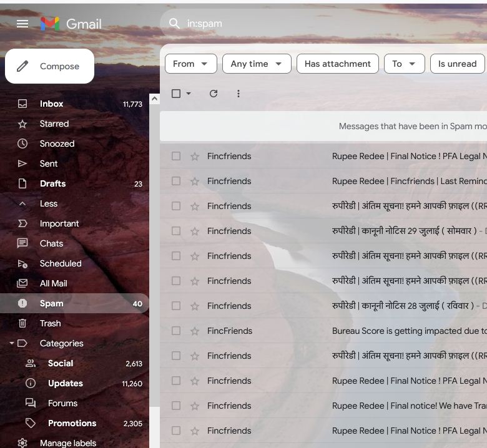Collapse sidebar labels with Less

(x=48, y=203)
